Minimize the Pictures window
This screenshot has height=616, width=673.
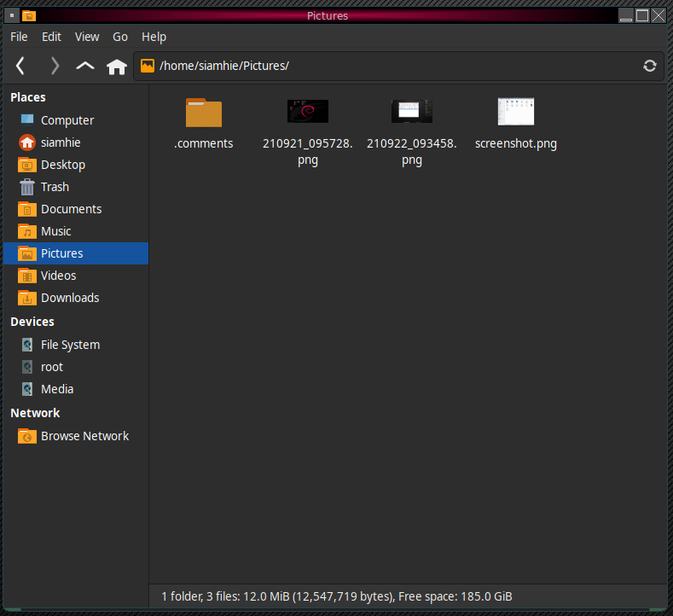pyautogui.click(x=626, y=16)
